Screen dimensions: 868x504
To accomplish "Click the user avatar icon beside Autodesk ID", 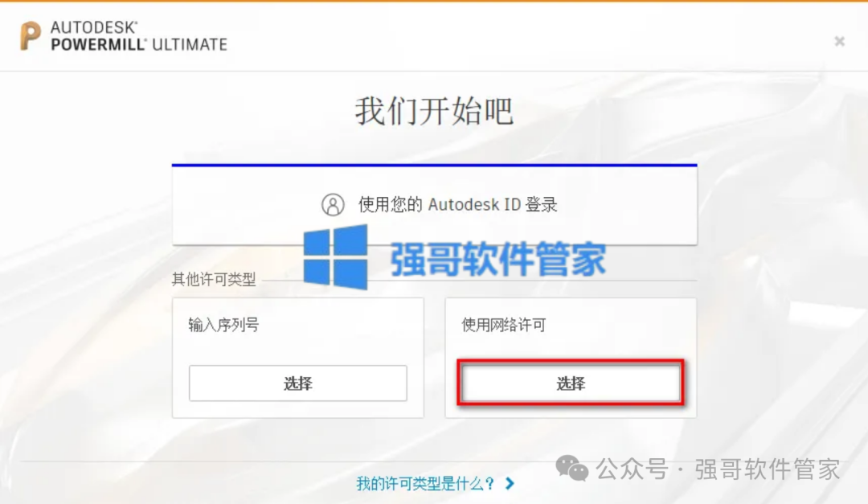I will click(333, 204).
